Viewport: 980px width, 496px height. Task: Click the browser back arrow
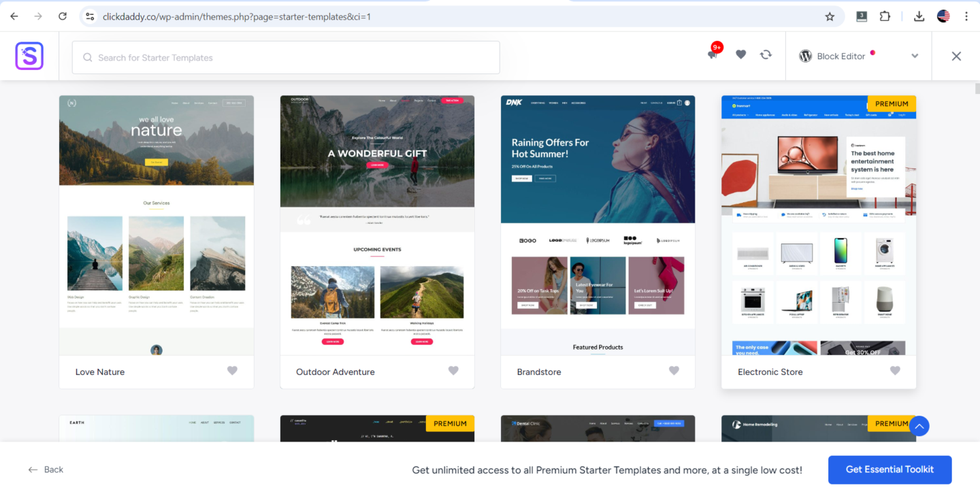click(14, 16)
